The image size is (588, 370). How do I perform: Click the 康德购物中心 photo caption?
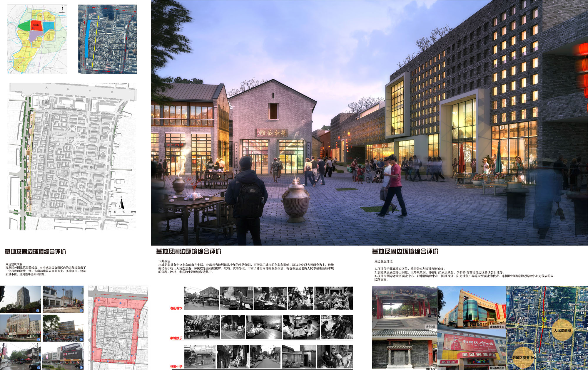(497, 327)
